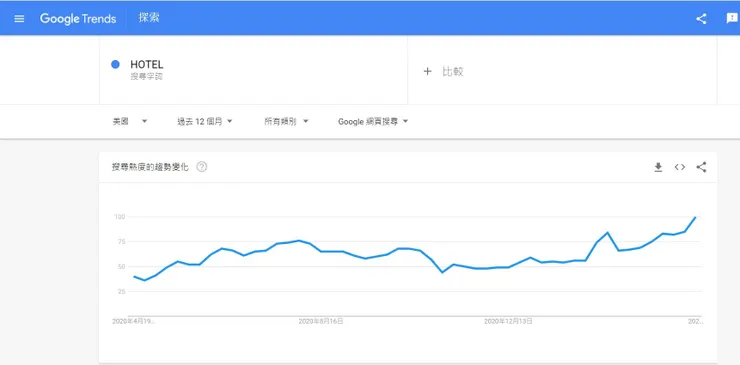This screenshot has width=740, height=365.
Task: Edit the HOTEL search term
Action: (147, 65)
